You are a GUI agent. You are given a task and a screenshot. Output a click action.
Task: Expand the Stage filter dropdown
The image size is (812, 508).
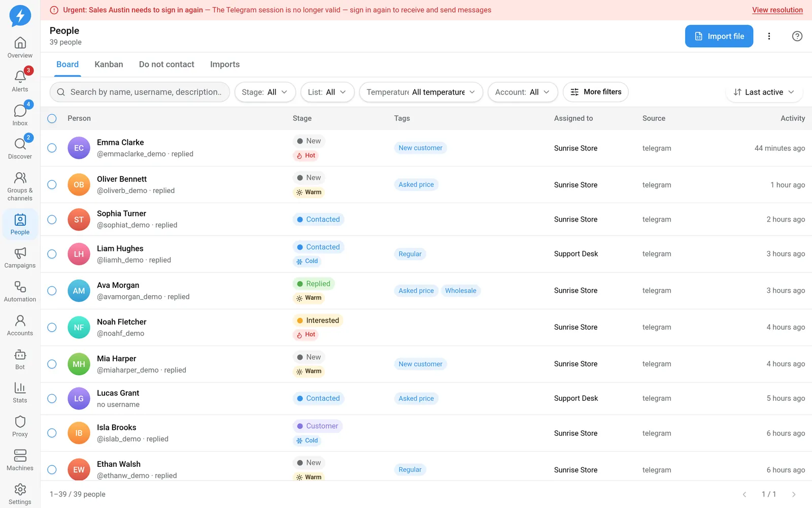(265, 92)
